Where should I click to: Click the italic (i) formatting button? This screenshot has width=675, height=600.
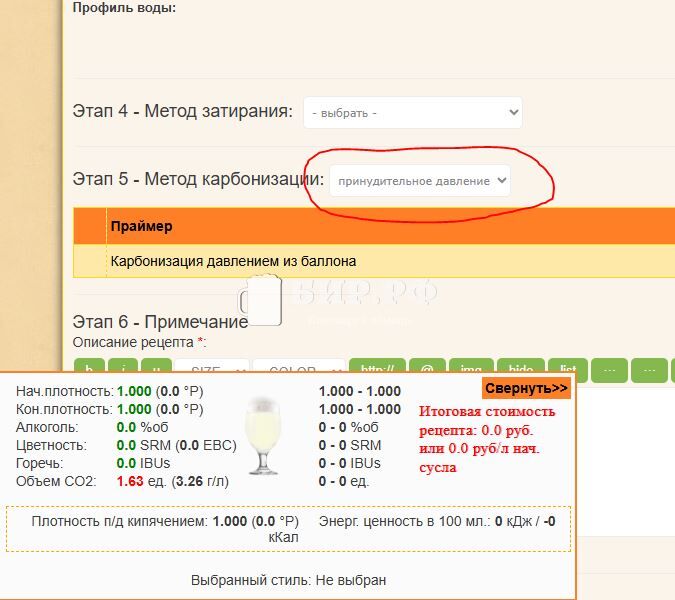[123, 368]
